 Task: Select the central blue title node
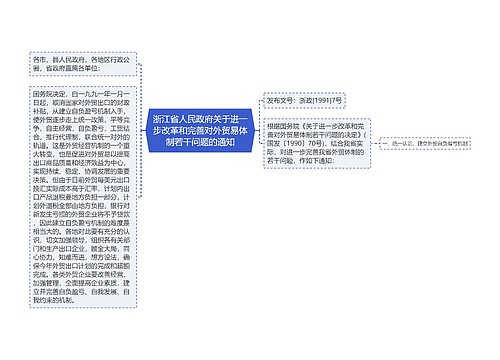click(200, 130)
